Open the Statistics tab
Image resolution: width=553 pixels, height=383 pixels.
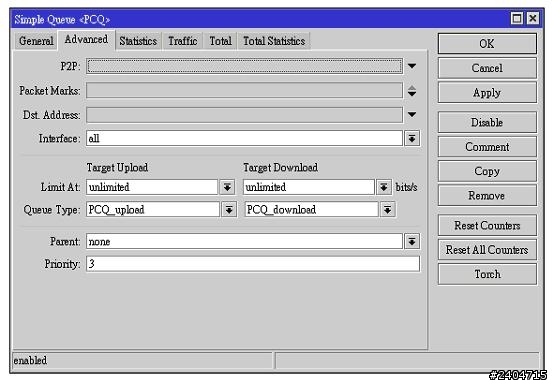click(138, 41)
